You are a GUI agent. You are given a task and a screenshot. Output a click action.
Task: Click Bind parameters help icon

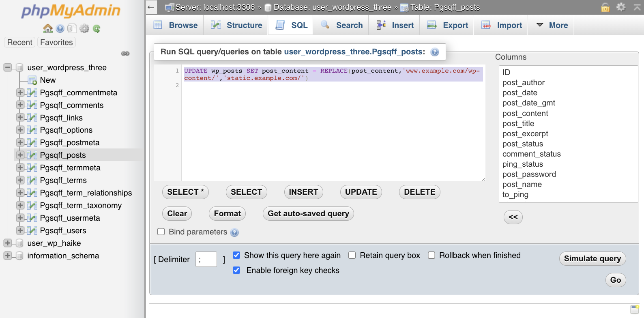(234, 232)
